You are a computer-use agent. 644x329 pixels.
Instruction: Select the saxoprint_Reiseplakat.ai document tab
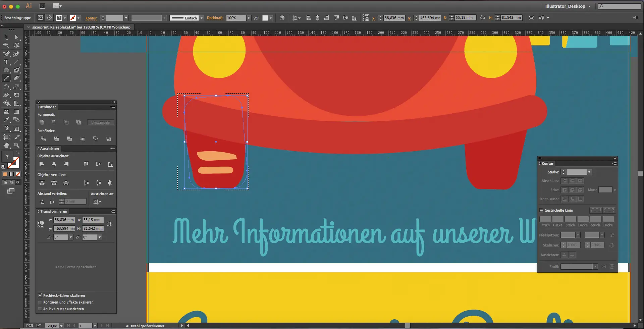tap(81, 27)
